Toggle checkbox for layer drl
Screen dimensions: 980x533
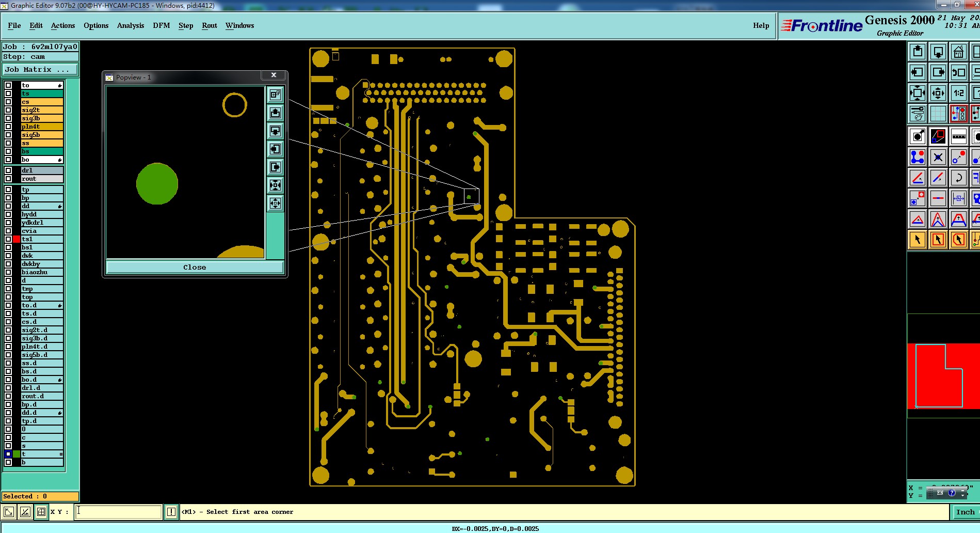(8, 170)
